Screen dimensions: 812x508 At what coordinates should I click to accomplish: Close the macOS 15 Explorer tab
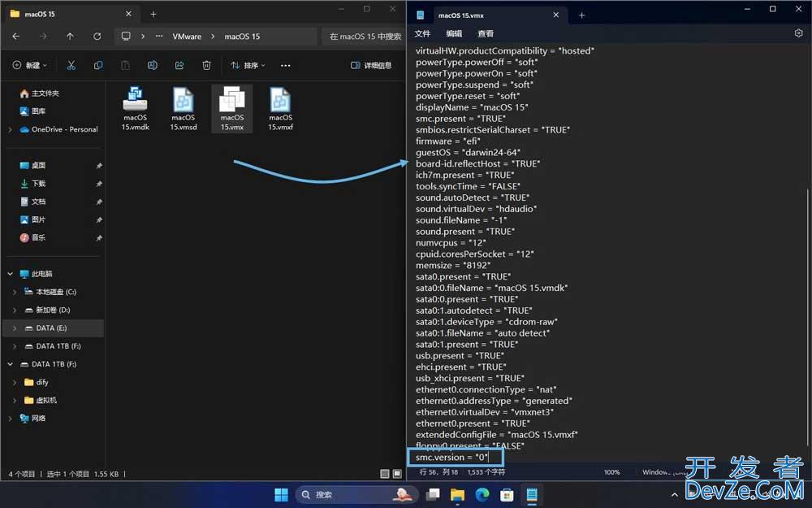(x=128, y=14)
